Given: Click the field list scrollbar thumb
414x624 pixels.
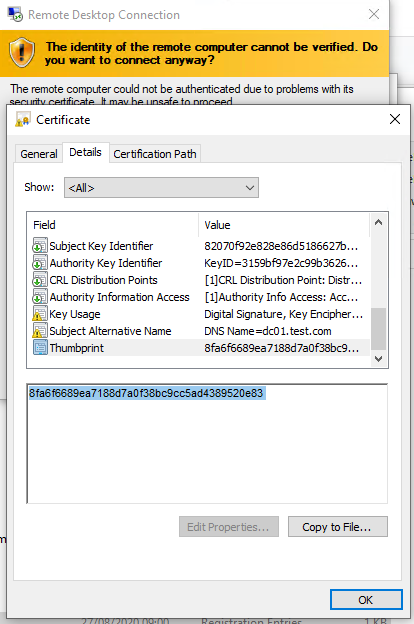Looking at the screenshot, I should 379,329.
